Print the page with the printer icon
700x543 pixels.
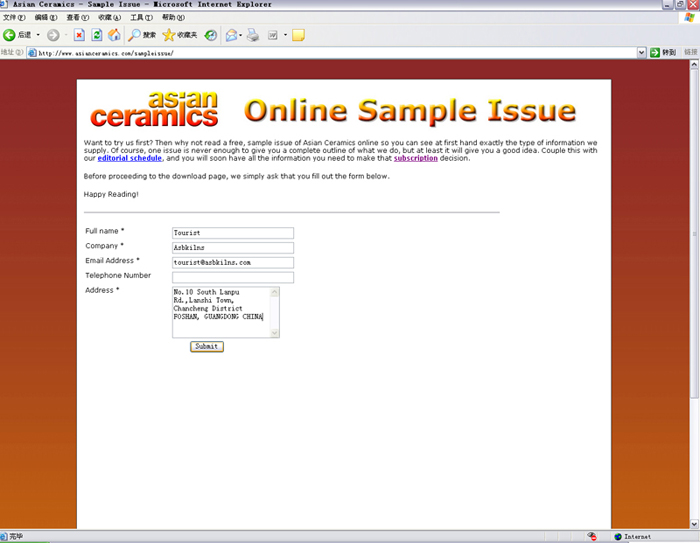pos(253,35)
